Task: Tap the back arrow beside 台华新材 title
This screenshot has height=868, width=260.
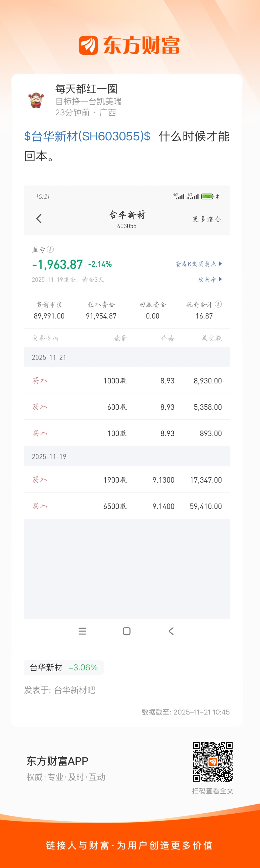Action: coord(39,219)
